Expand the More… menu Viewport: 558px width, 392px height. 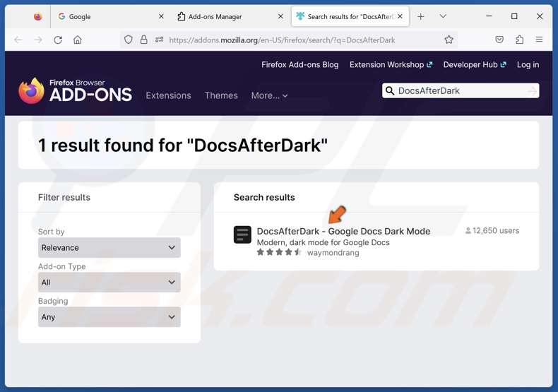(x=269, y=95)
